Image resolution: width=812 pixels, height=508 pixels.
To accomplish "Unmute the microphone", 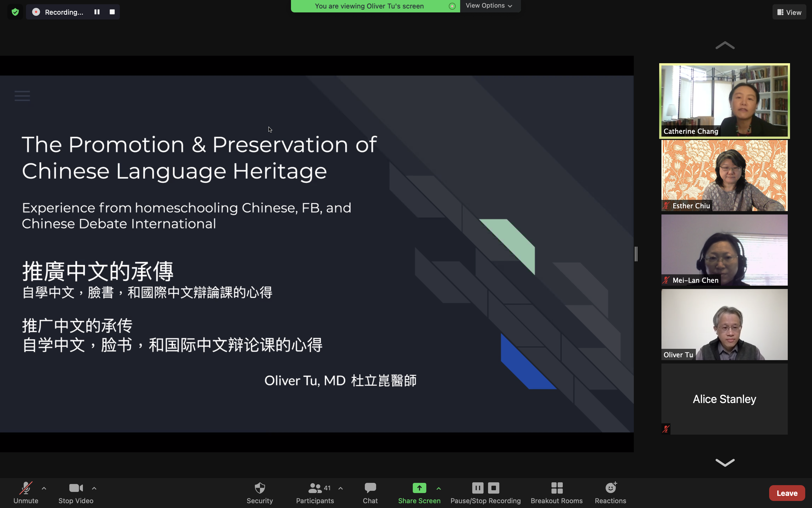I will (x=26, y=492).
